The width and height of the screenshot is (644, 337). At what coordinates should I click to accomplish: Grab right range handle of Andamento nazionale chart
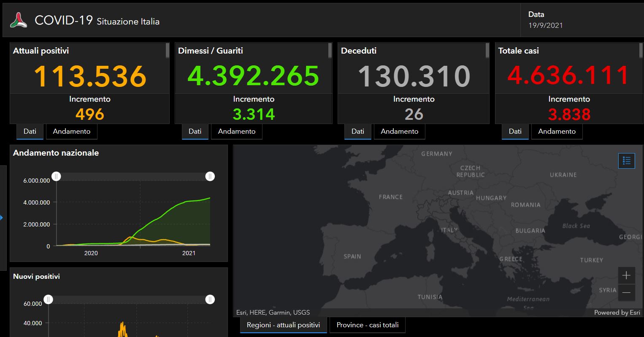[210, 176]
